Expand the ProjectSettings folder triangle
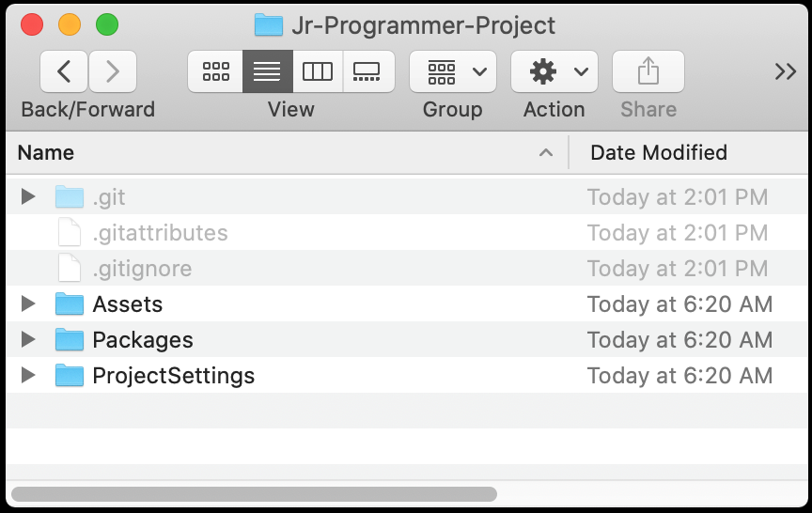The image size is (812, 513). coord(28,375)
